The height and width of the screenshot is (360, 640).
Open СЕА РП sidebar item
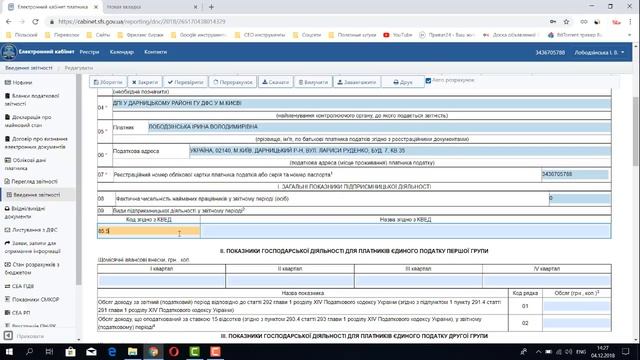point(17,313)
